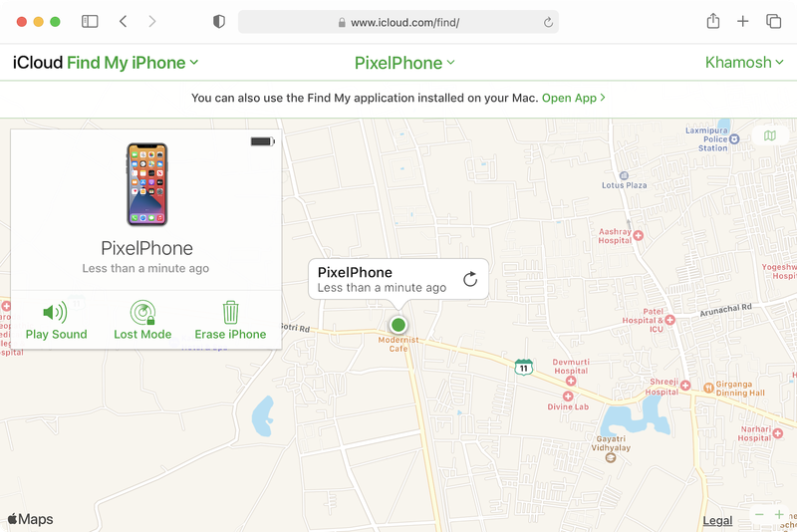
Task: Zoom out the map with minus
Action: coord(759,514)
